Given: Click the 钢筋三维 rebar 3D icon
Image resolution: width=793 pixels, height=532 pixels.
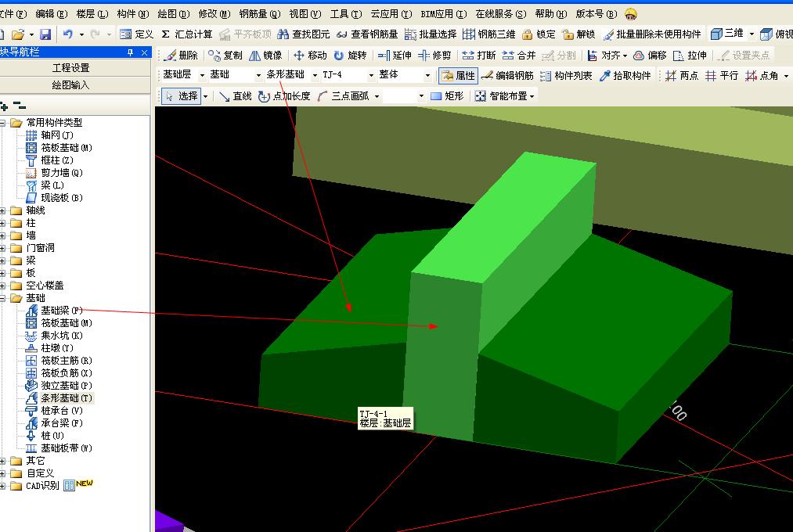Looking at the screenshot, I should [488, 34].
